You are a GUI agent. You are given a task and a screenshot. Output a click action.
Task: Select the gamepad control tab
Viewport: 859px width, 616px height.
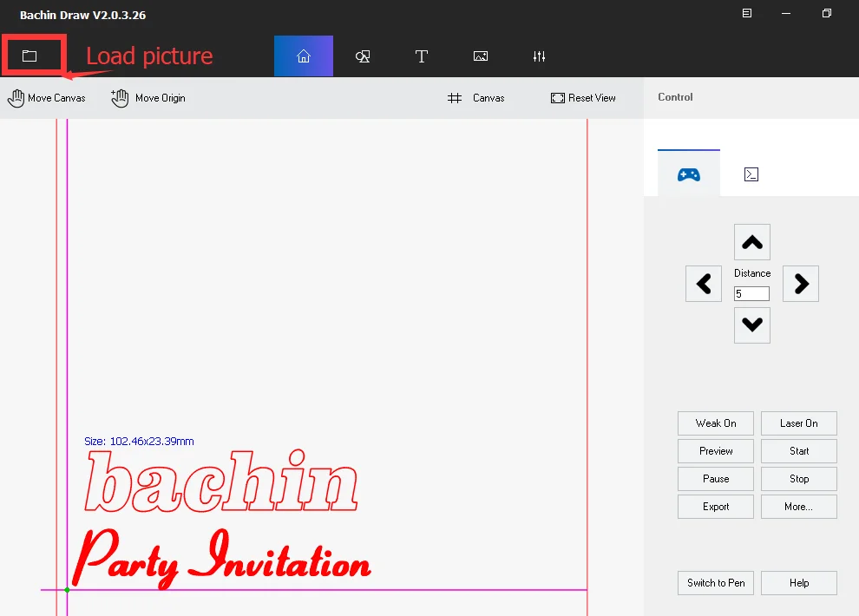click(x=689, y=174)
